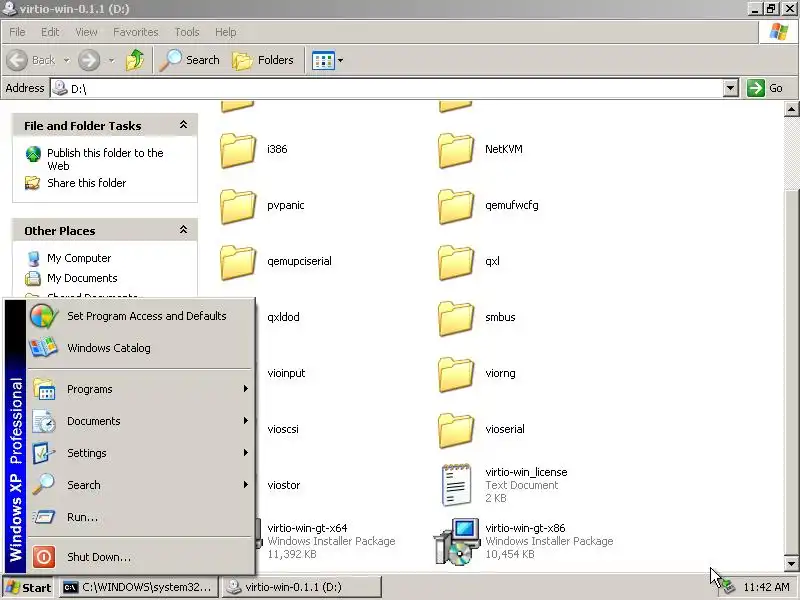Click the scroll up arrow
The height and width of the screenshot is (600, 800).
point(791,109)
